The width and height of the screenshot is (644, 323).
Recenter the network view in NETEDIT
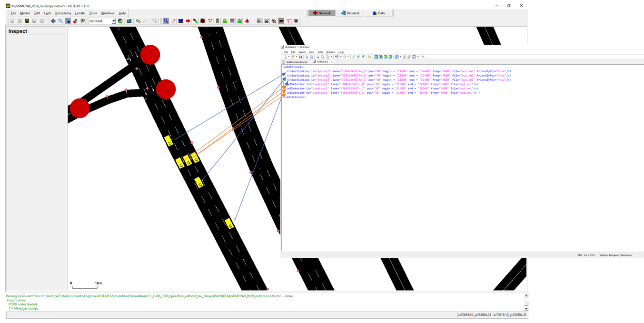(x=53, y=21)
